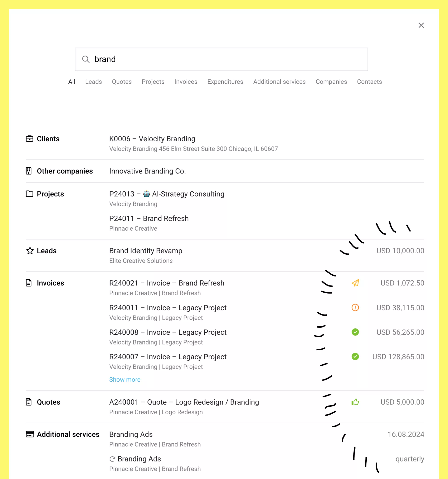Image resolution: width=448 pixels, height=479 pixels.
Task: Switch to Expenditures filter tab
Action: (225, 82)
